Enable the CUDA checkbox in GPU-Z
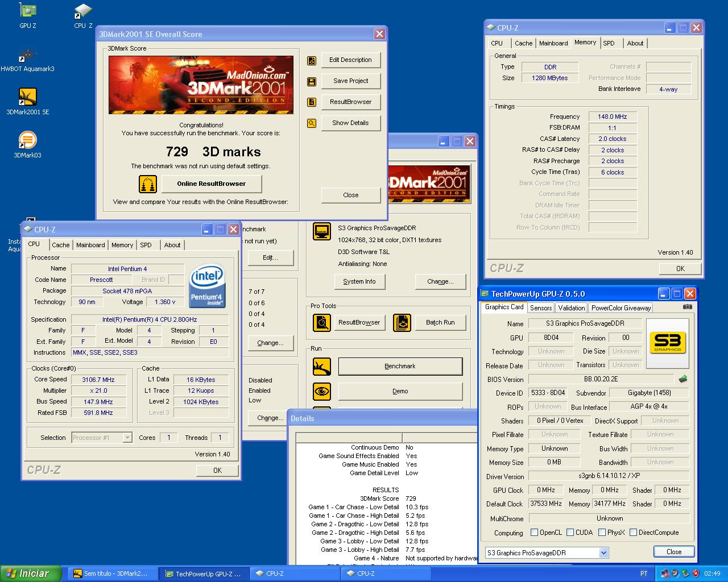 click(x=570, y=533)
